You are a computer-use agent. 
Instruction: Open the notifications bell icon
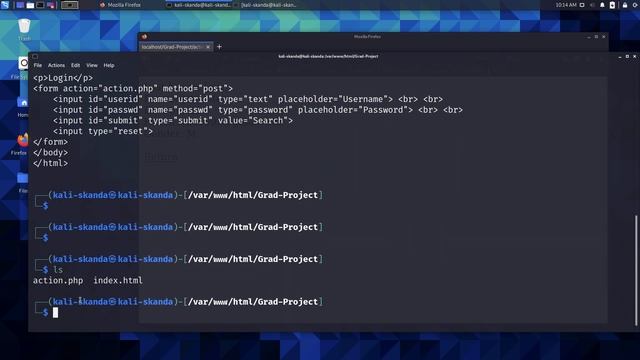pyautogui.click(x=602, y=5)
